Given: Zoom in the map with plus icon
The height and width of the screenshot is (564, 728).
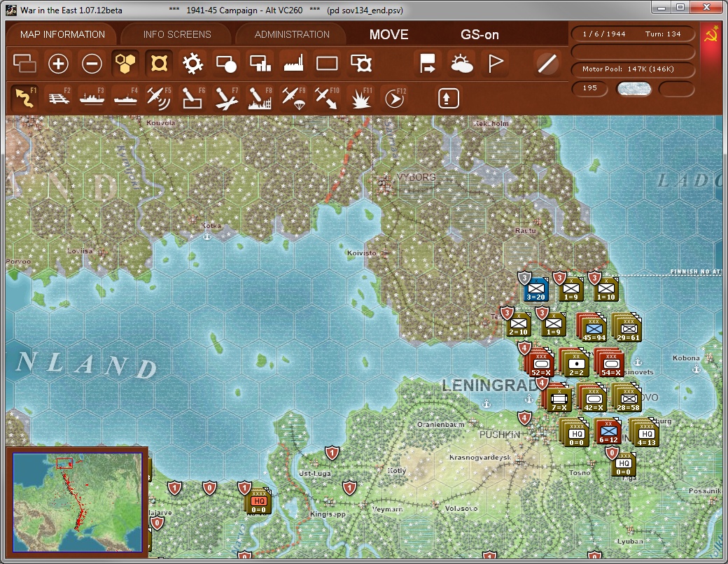Looking at the screenshot, I should coord(59,64).
